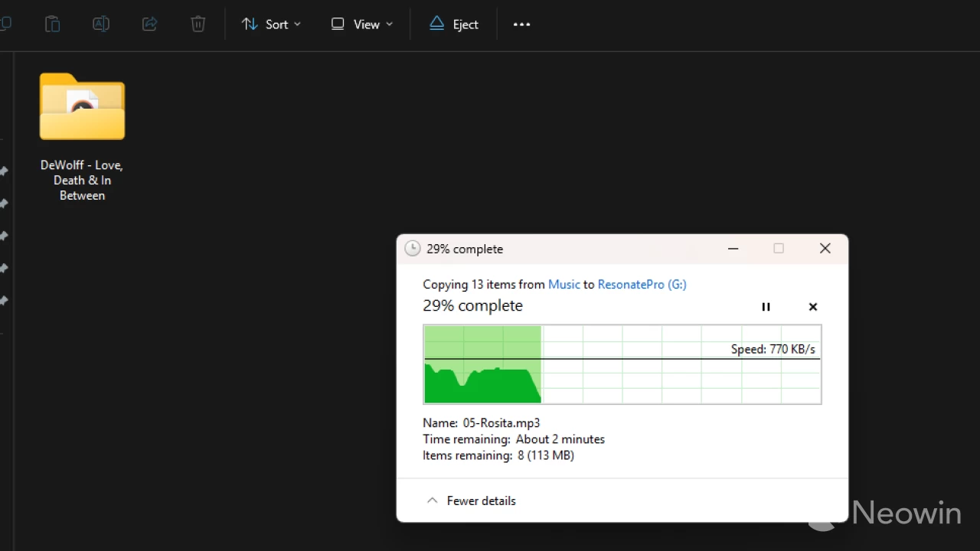Click the Speed: 770 KB/s label

point(773,349)
